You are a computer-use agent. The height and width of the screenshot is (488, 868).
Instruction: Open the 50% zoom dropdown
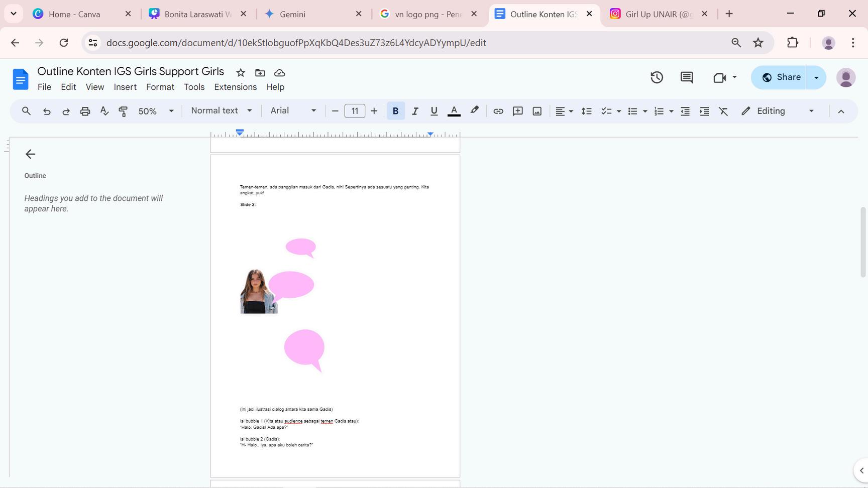coord(156,111)
